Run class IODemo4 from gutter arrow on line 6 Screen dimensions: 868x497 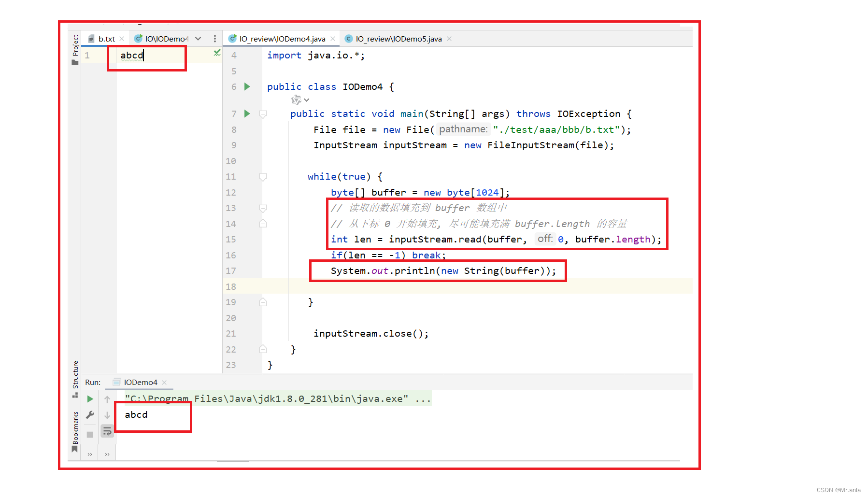coord(247,86)
